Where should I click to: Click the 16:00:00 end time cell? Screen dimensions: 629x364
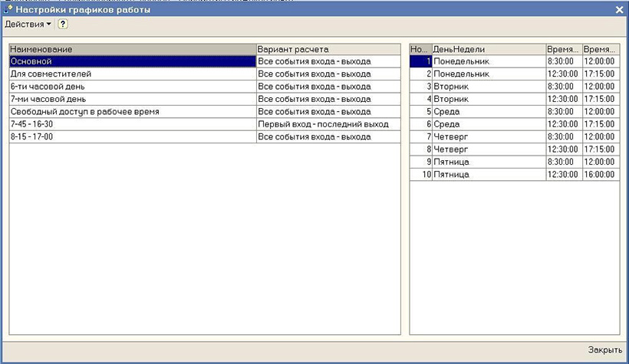click(x=600, y=175)
